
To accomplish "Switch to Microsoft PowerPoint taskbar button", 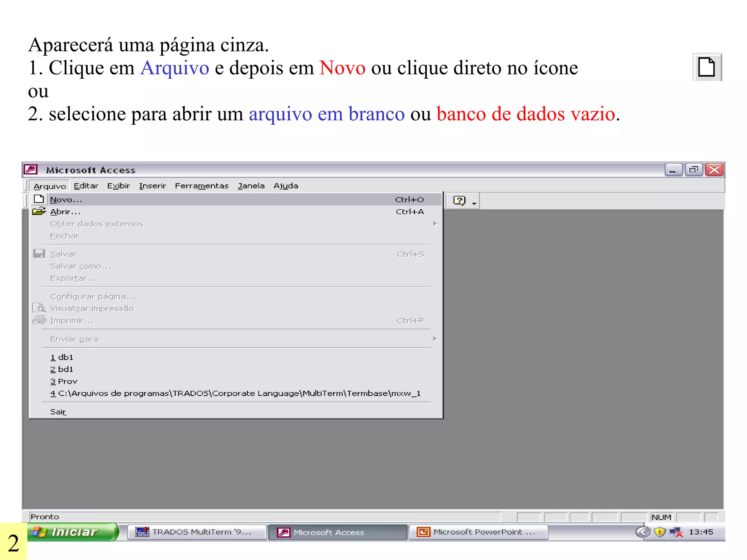I will pyautogui.click(x=478, y=532).
